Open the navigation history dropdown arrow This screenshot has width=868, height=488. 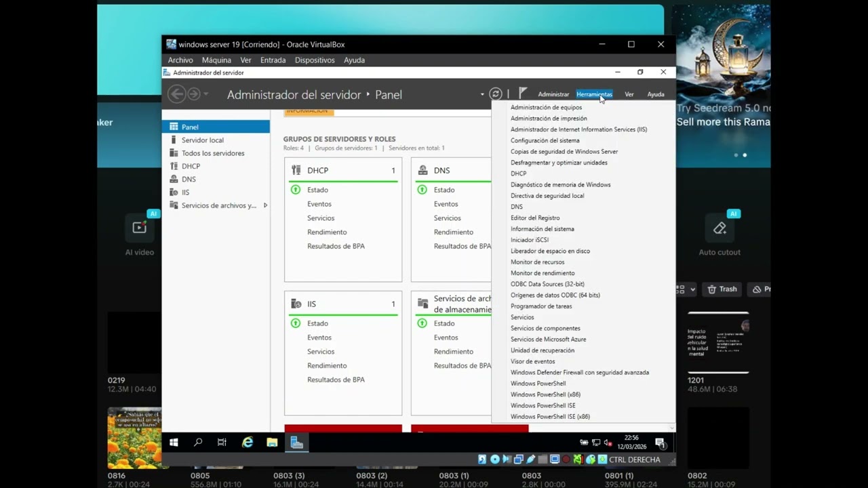206,94
